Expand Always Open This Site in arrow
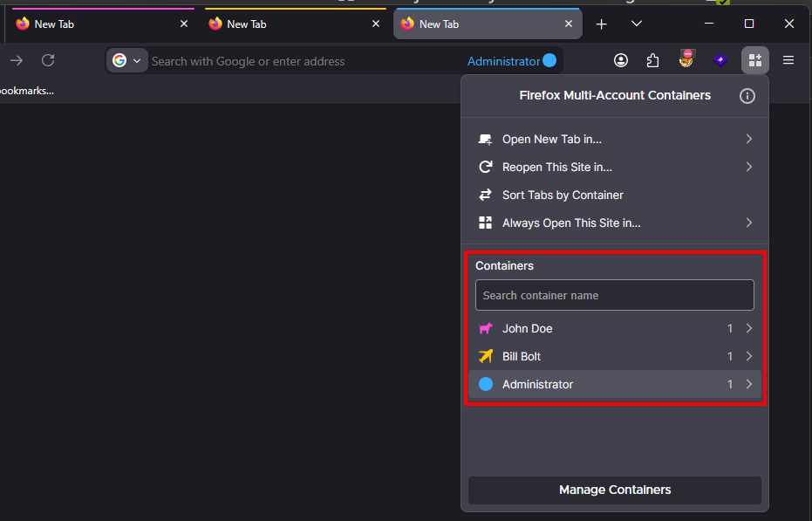Viewport: 812px width, 521px height. 749,223
